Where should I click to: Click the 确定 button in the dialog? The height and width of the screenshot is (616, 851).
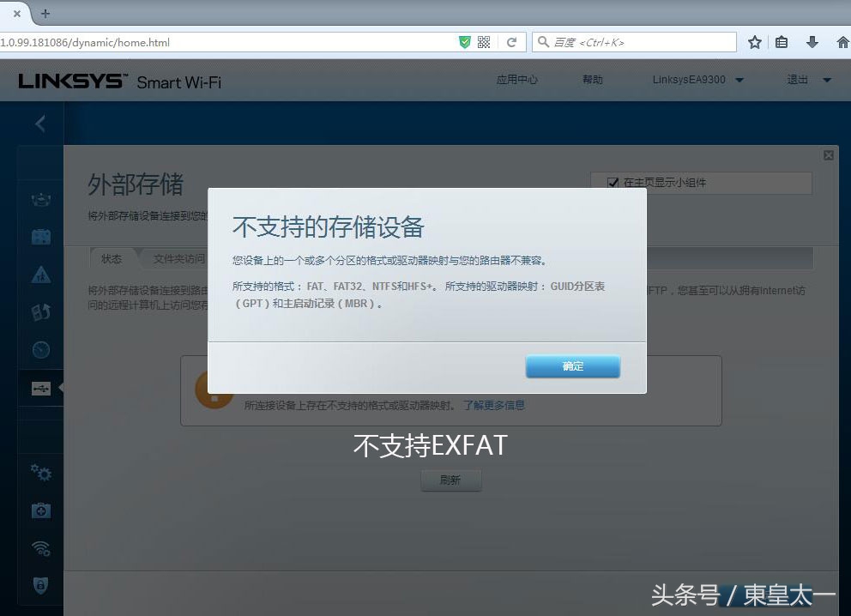(x=572, y=366)
